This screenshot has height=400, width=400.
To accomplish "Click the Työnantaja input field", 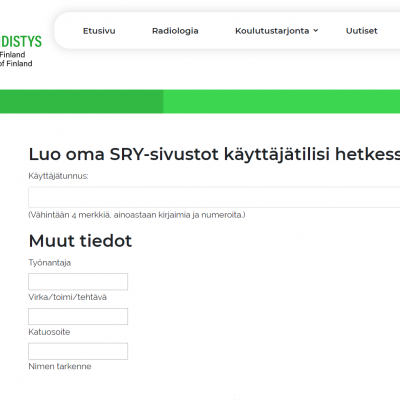I will click(x=78, y=282).
